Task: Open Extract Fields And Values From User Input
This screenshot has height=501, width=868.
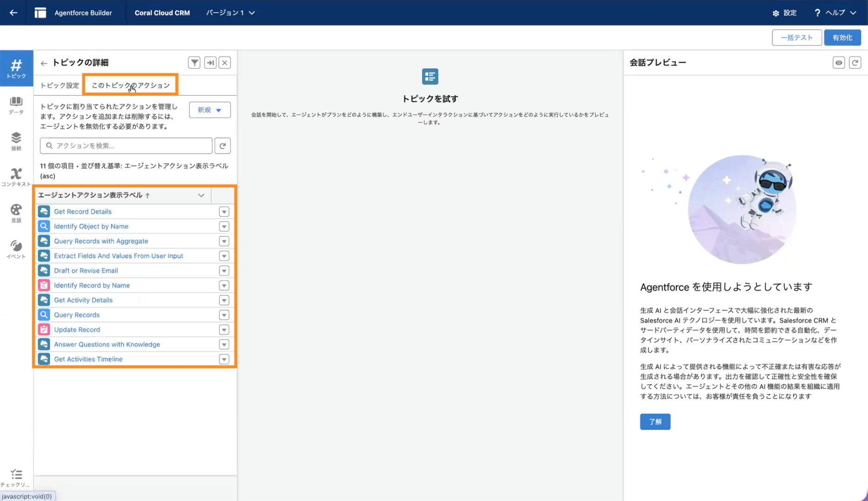Action: pyautogui.click(x=118, y=256)
